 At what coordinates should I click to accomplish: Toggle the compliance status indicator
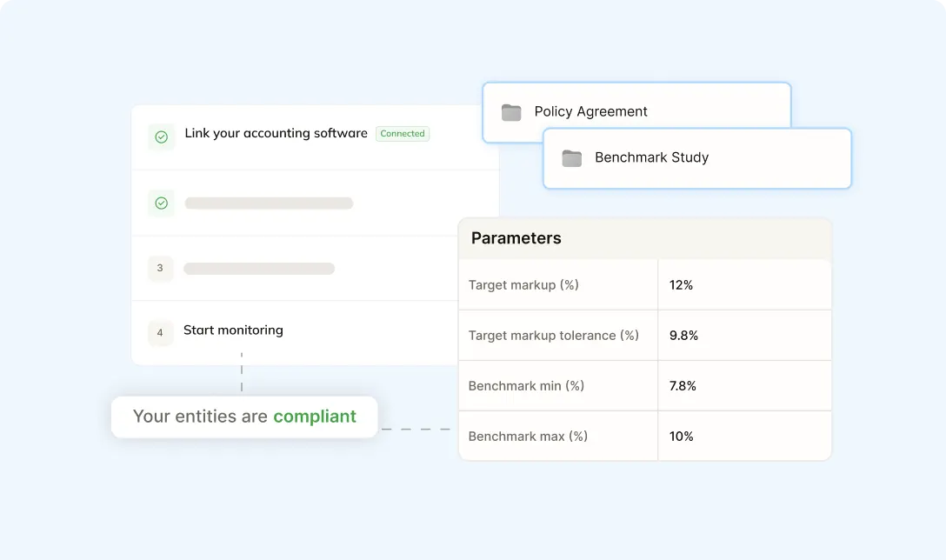click(243, 417)
